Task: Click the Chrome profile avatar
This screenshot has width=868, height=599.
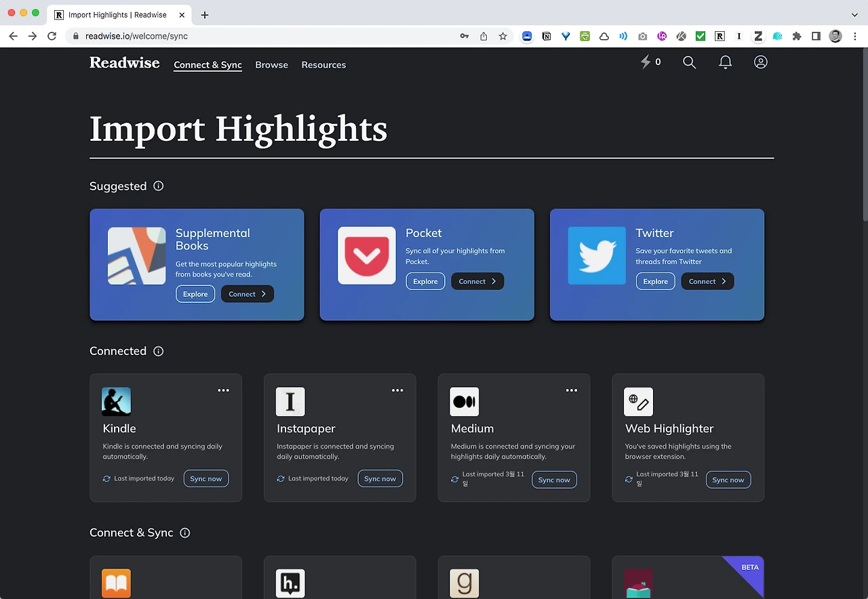Action: point(835,36)
